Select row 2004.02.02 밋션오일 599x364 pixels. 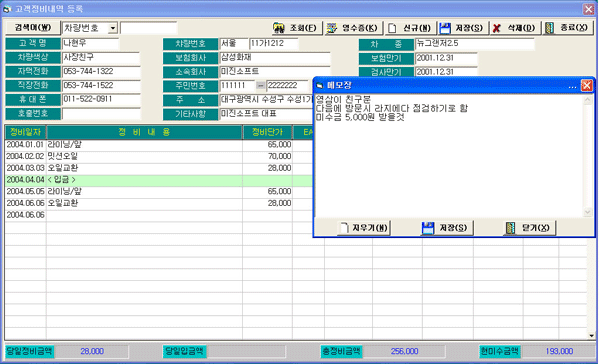[x=159, y=156]
